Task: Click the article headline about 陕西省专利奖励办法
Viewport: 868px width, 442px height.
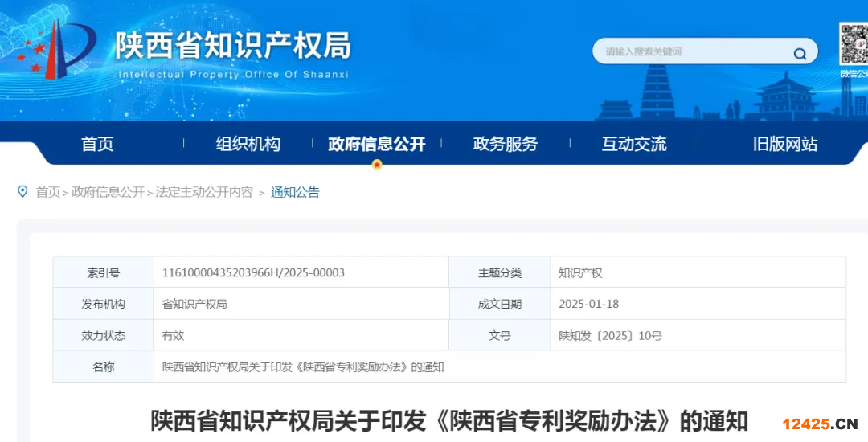Action: tap(449, 420)
